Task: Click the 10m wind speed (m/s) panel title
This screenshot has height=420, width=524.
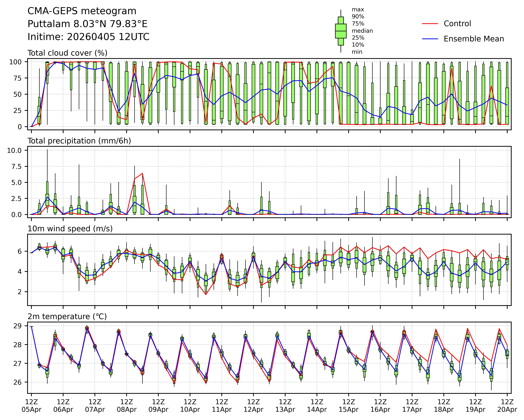Action: pos(70,229)
